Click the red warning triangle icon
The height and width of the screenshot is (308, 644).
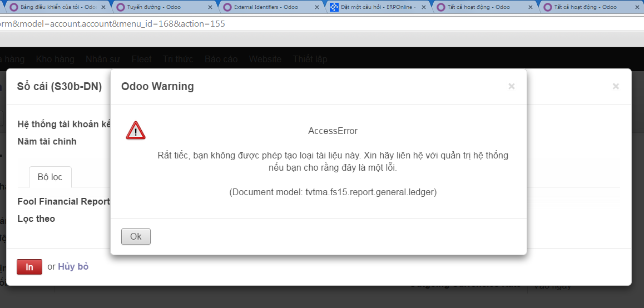pos(136,131)
